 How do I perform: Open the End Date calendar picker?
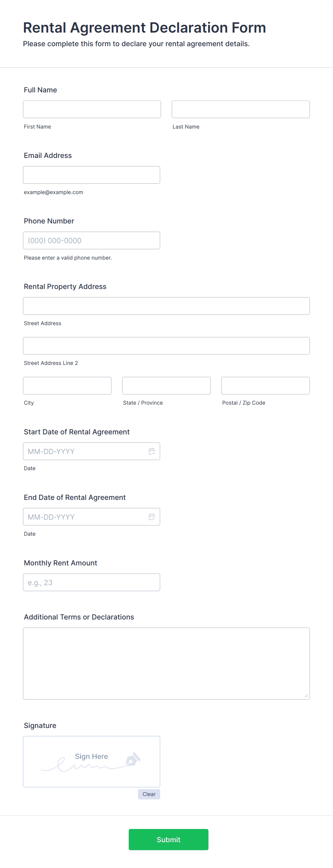point(151,517)
